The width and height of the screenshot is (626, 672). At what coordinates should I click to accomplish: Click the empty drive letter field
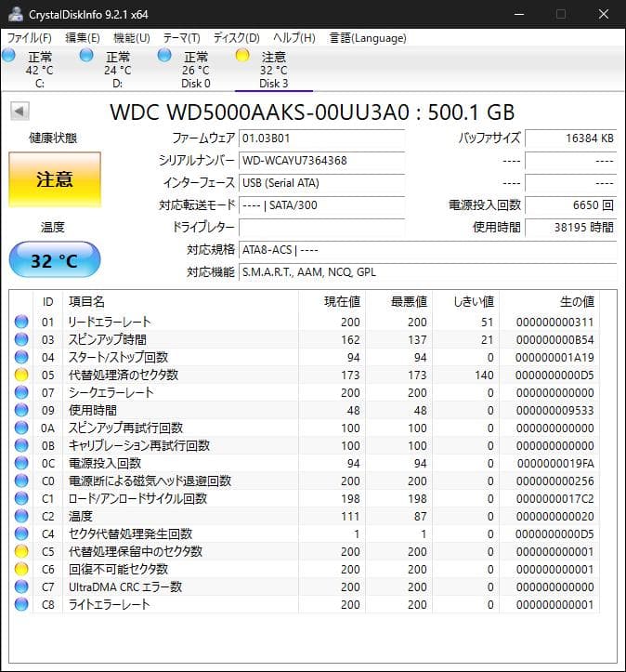(x=321, y=228)
